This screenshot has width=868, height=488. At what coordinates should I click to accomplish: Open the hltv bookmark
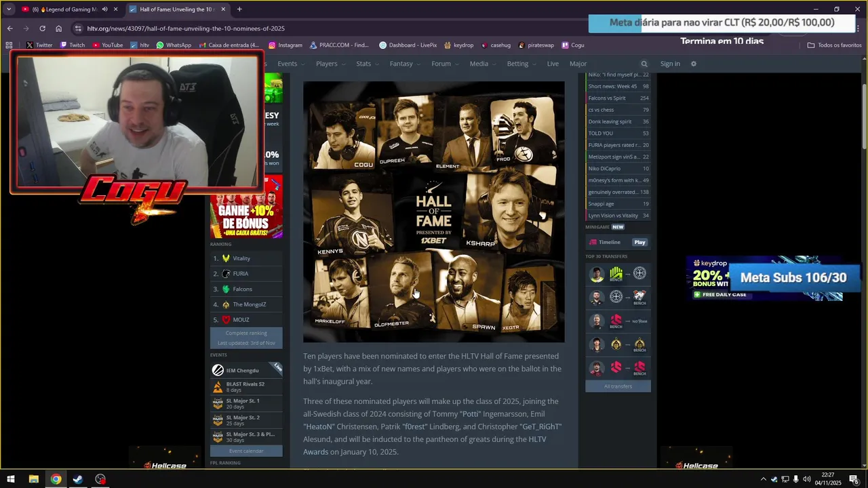[x=140, y=45]
